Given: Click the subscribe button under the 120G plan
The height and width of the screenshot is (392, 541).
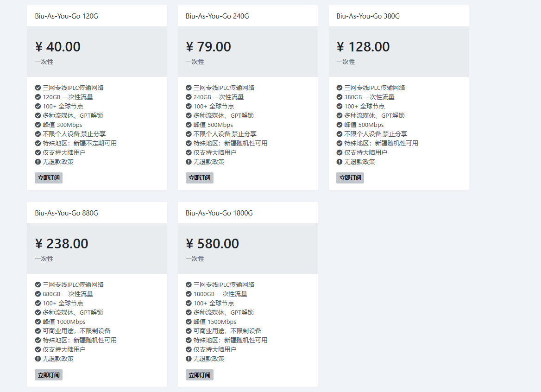Looking at the screenshot, I should [49, 178].
